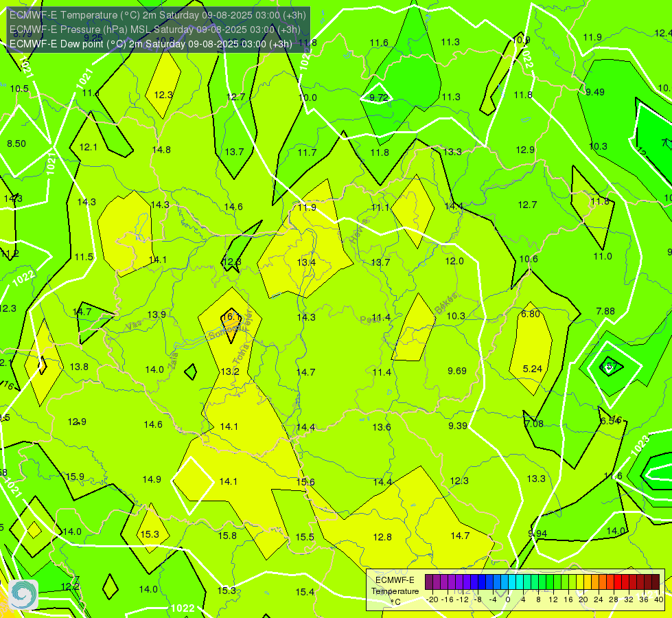Image resolution: width=672 pixels, height=618 pixels.
Task: Click the 15.6 value on the map
Action: [305, 482]
